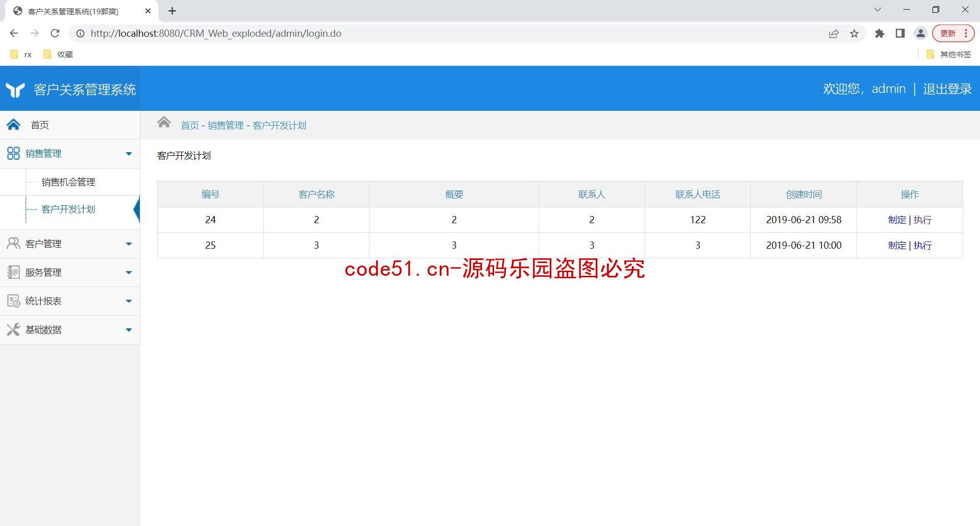Select the 客户管理 sidebar label
The width and height of the screenshot is (980, 526).
click(x=43, y=244)
